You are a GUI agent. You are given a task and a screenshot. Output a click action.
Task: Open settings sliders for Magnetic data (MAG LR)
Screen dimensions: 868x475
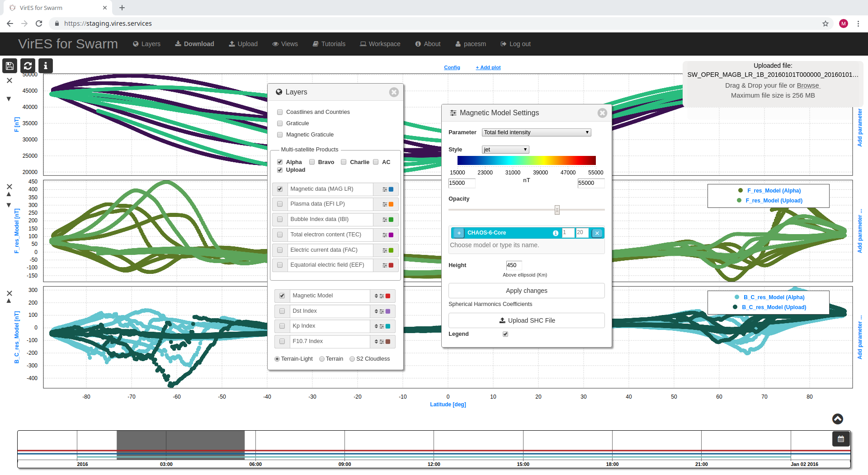(x=383, y=189)
